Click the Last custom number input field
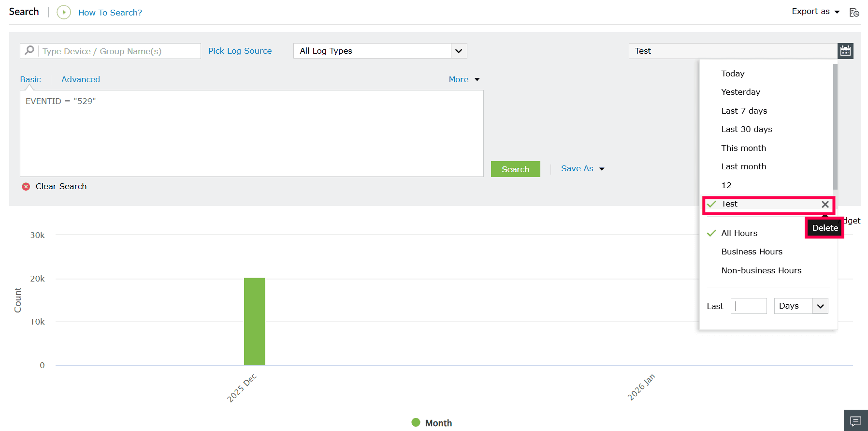868x431 pixels. pos(749,306)
